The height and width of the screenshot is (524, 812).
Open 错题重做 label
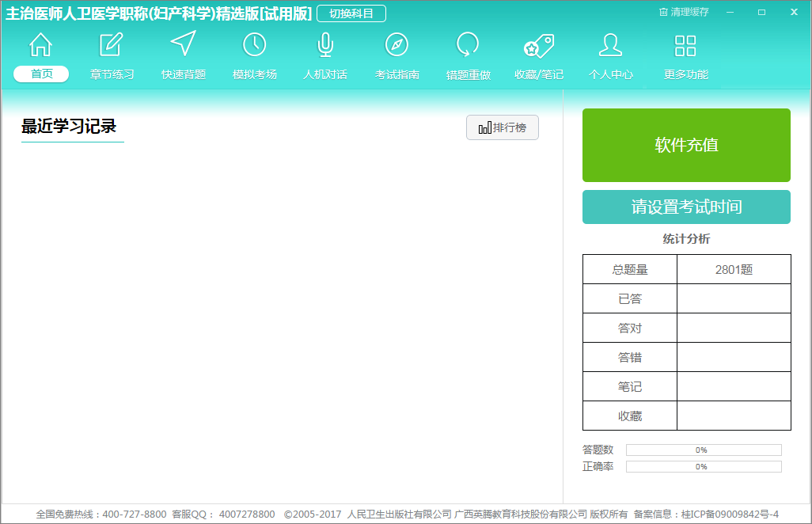pos(469,74)
